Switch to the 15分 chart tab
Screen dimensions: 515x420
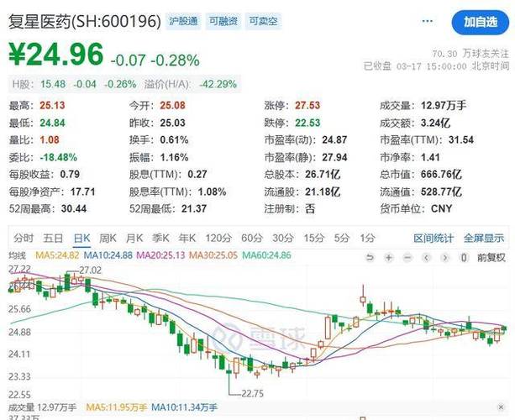click(x=313, y=238)
